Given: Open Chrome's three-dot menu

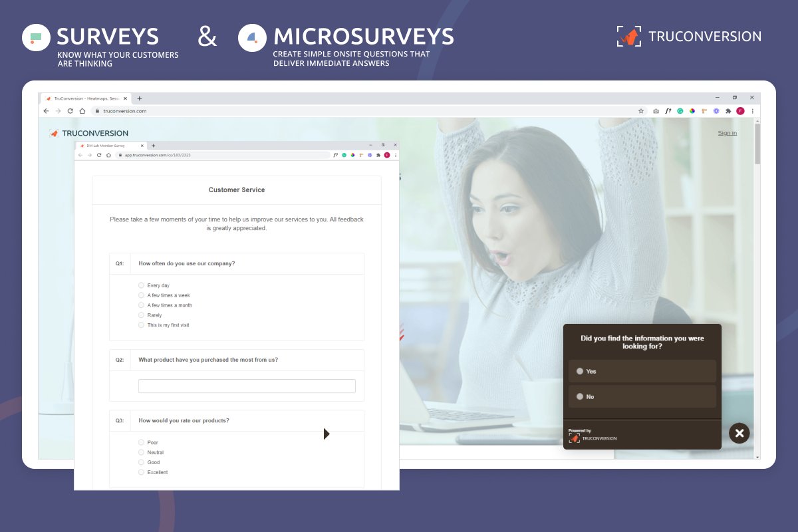Looking at the screenshot, I should tap(752, 111).
